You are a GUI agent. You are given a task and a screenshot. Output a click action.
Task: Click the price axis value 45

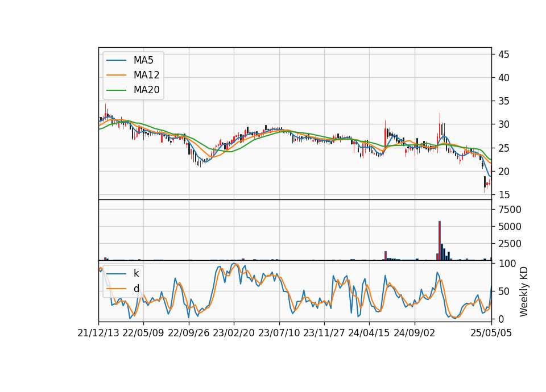(503, 55)
